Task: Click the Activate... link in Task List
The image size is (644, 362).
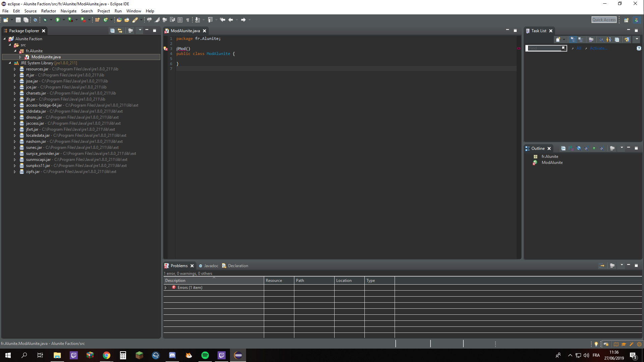Action: pyautogui.click(x=598, y=48)
